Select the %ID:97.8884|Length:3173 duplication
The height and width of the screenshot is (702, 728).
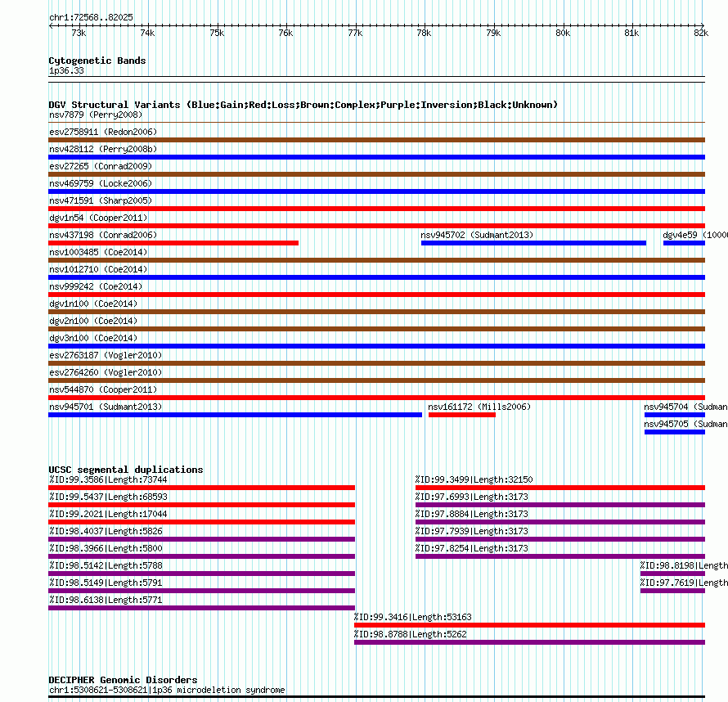pos(560,522)
